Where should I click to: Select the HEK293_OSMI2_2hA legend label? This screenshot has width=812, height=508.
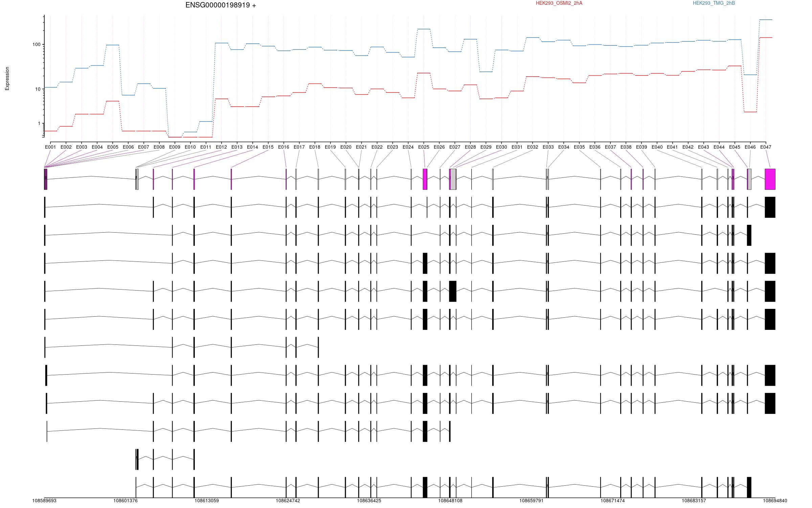click(559, 3)
